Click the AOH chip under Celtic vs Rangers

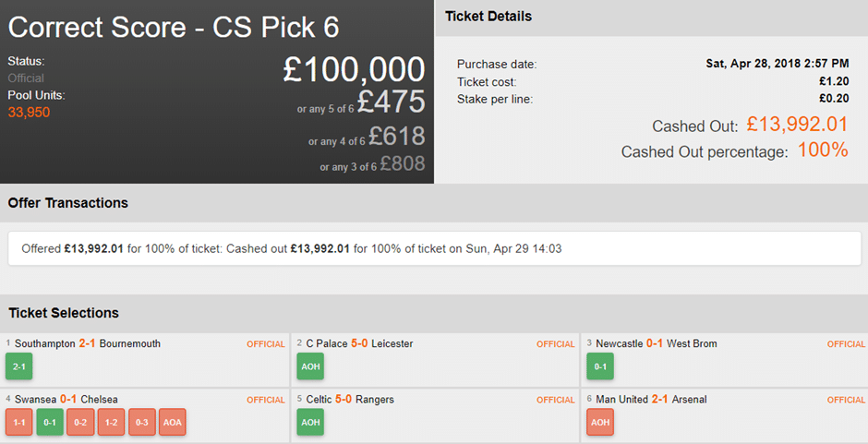click(x=310, y=422)
